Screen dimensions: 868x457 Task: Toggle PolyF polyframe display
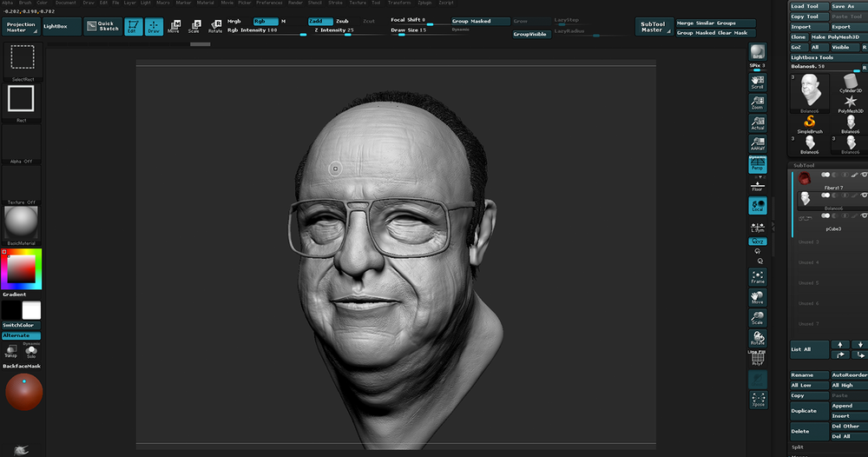pyautogui.click(x=757, y=359)
